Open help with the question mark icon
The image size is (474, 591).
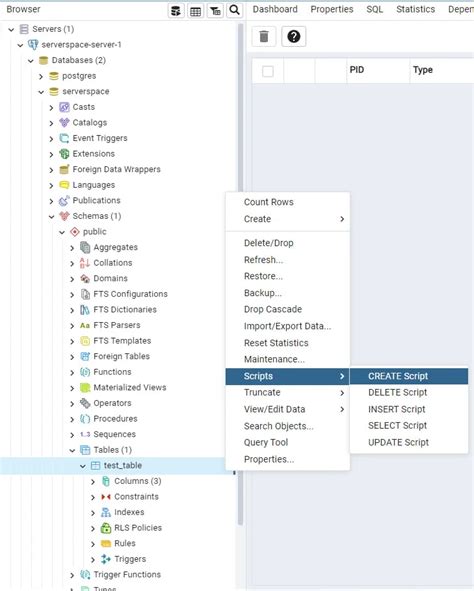[294, 37]
